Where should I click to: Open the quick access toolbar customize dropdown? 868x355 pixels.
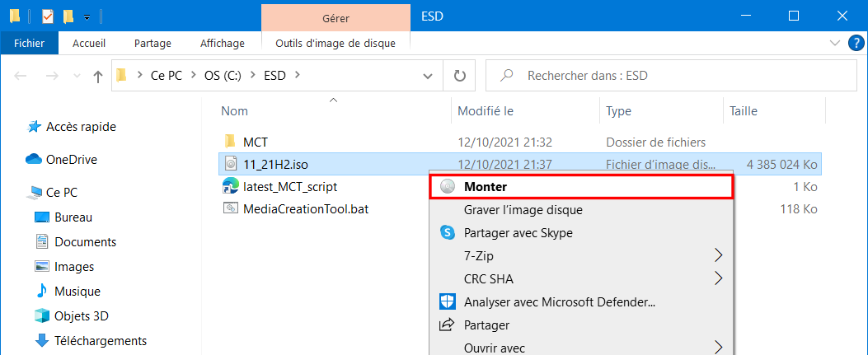[87, 17]
